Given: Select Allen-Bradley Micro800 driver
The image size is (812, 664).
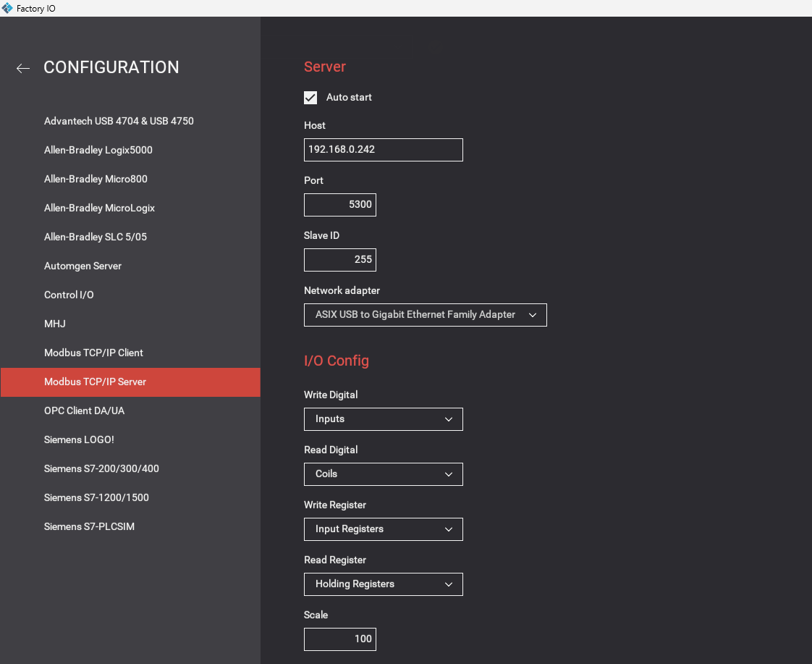Looking at the screenshot, I should [96, 179].
